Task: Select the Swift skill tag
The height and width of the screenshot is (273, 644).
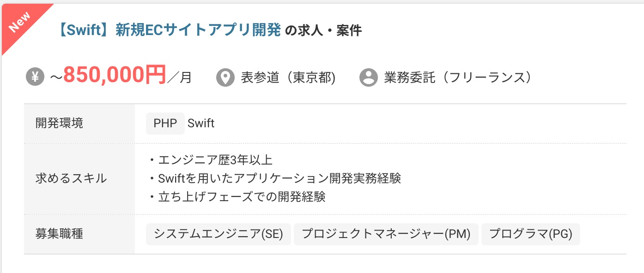Action: [x=201, y=124]
